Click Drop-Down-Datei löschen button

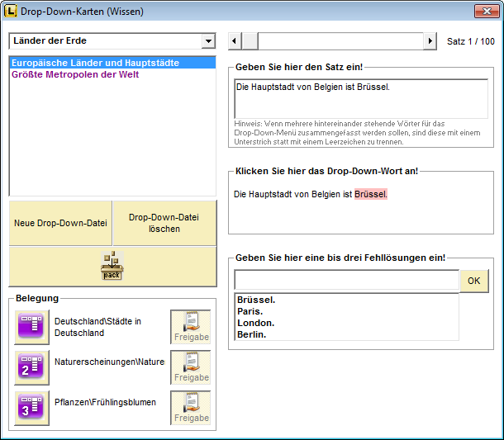tap(164, 223)
